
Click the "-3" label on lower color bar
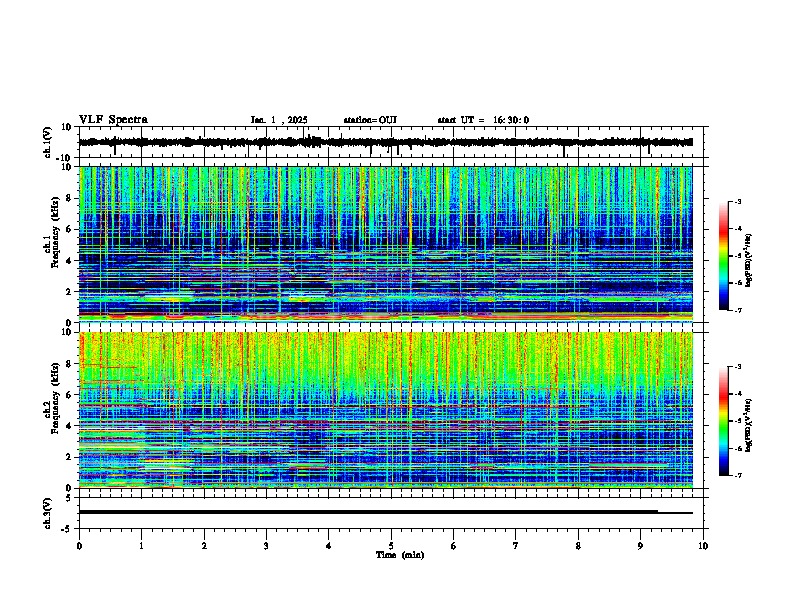[737, 367]
